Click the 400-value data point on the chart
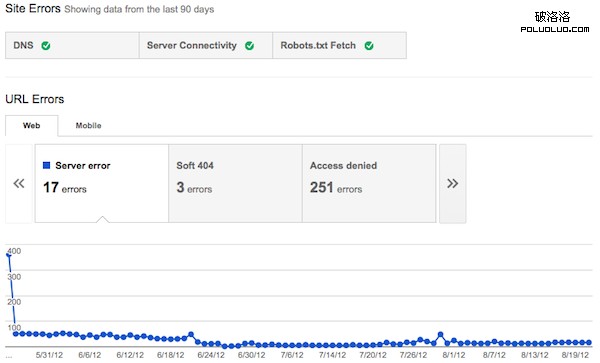 (x=9, y=255)
